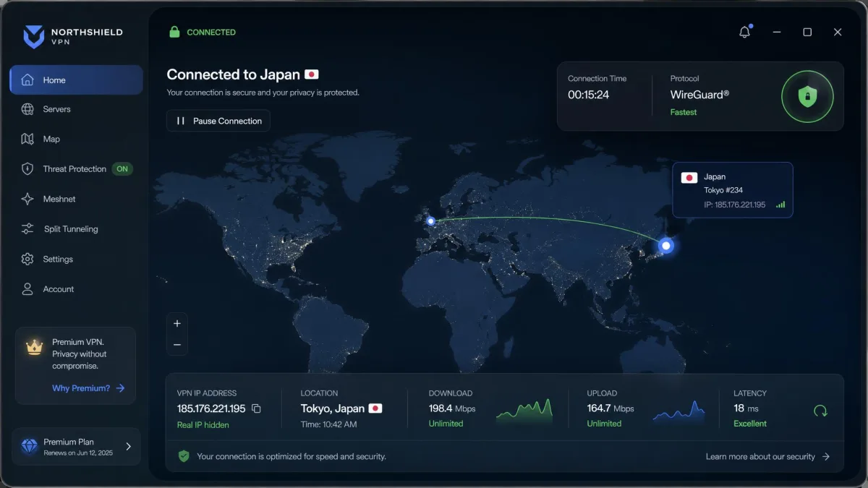
Task: Open Learn more about our security link
Action: pos(767,456)
